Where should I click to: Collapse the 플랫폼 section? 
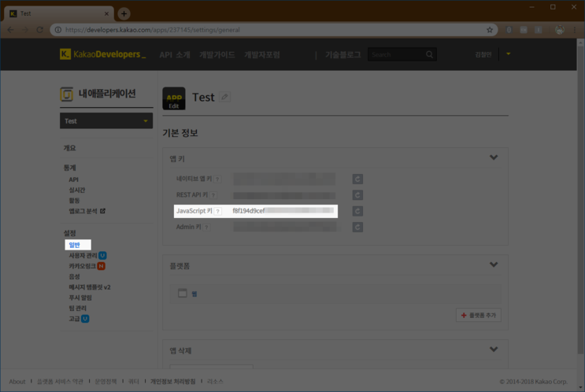tap(494, 264)
